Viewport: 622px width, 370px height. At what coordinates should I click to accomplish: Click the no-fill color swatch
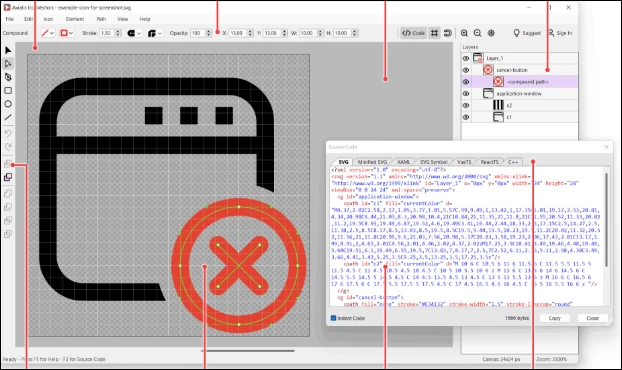point(45,33)
